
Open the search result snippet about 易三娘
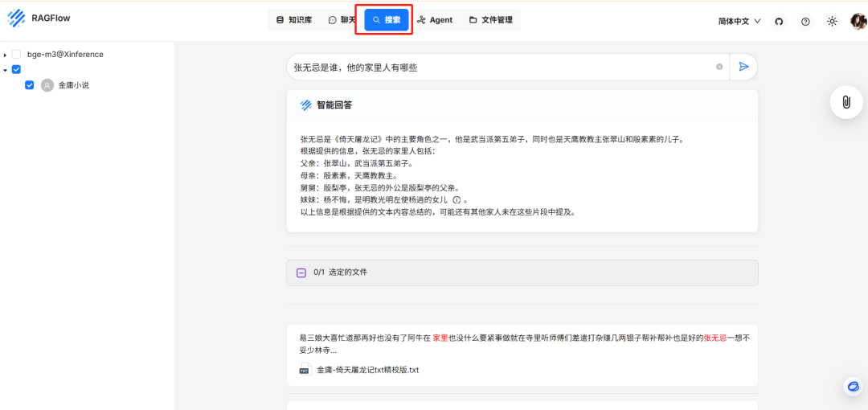pos(524,343)
